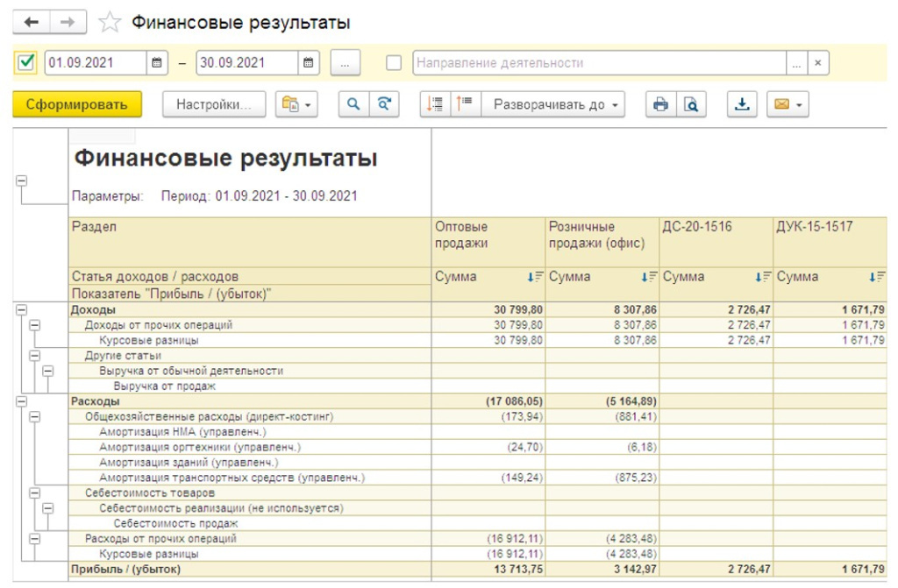Collapse the Расходы group row
Image resolution: width=898 pixels, height=588 pixels.
(22, 401)
